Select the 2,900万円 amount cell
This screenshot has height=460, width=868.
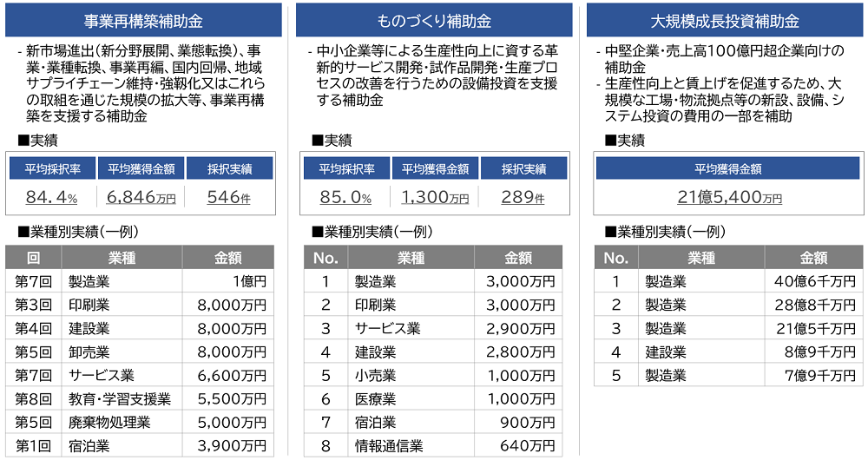[518, 328]
